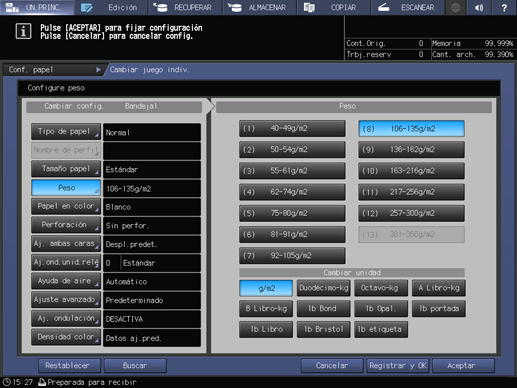
Task: Click the 'Cambiar juego indiv.' breadcrumb
Action: (x=150, y=70)
